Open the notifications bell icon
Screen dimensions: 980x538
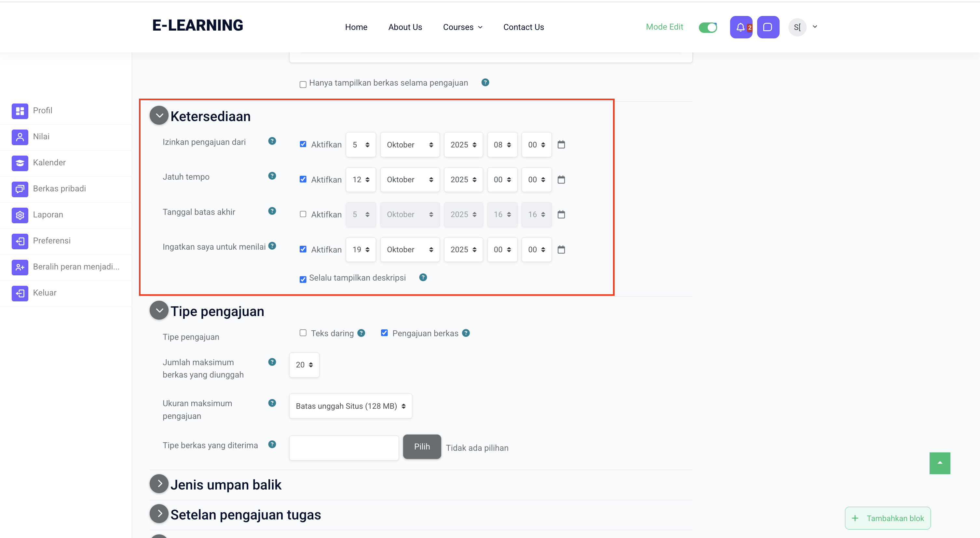tap(740, 27)
